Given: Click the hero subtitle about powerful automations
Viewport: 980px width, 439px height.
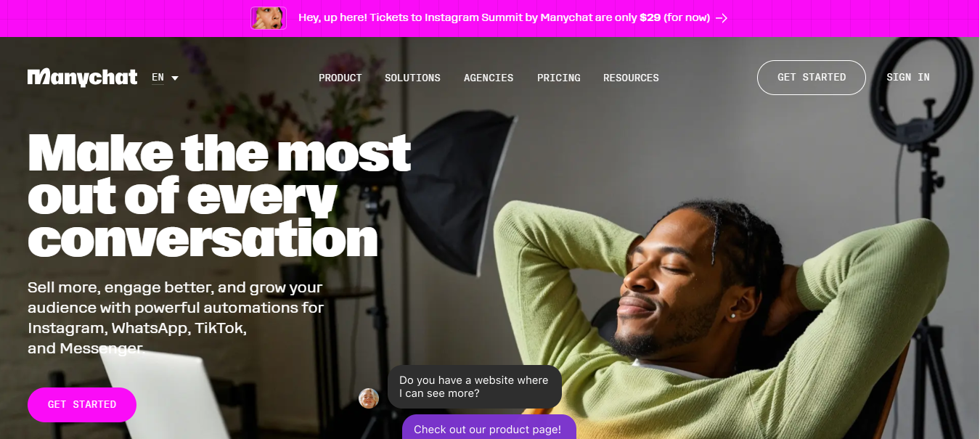Looking at the screenshot, I should tap(176, 318).
